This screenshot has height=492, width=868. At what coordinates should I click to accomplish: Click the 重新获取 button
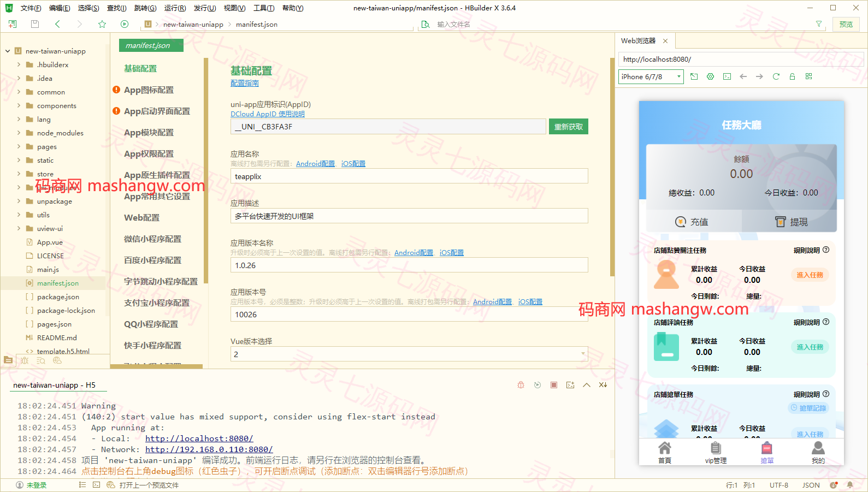coord(569,127)
